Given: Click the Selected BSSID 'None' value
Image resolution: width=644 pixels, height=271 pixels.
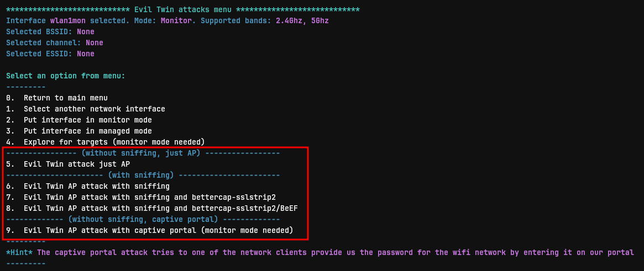Looking at the screenshot, I should pyautogui.click(x=86, y=31).
